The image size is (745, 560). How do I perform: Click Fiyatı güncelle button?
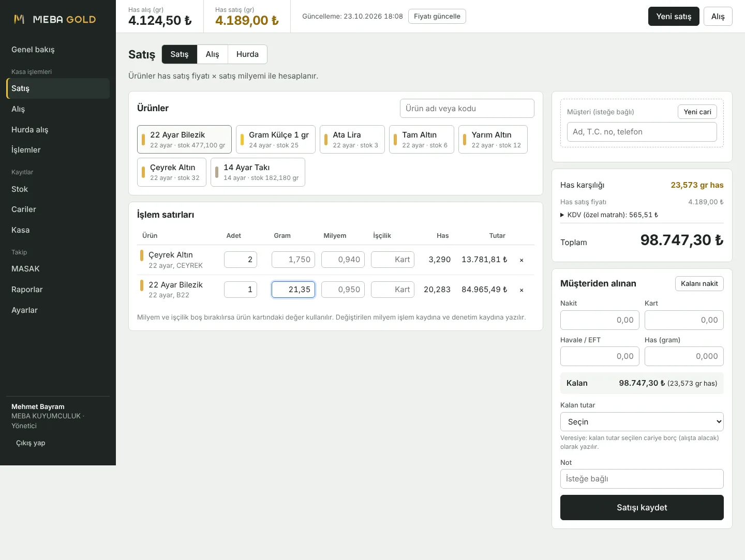tap(437, 17)
